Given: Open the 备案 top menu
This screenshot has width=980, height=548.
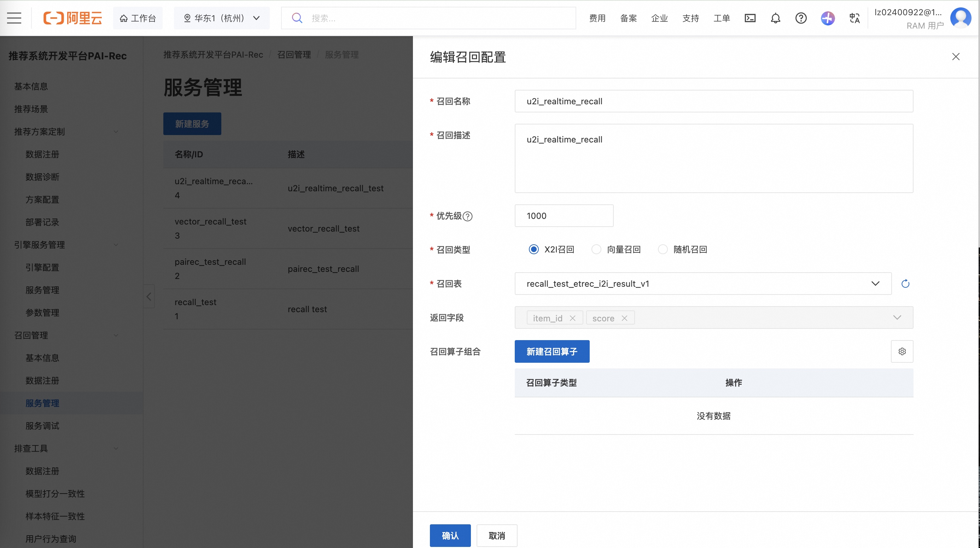Looking at the screenshot, I should click(x=628, y=18).
